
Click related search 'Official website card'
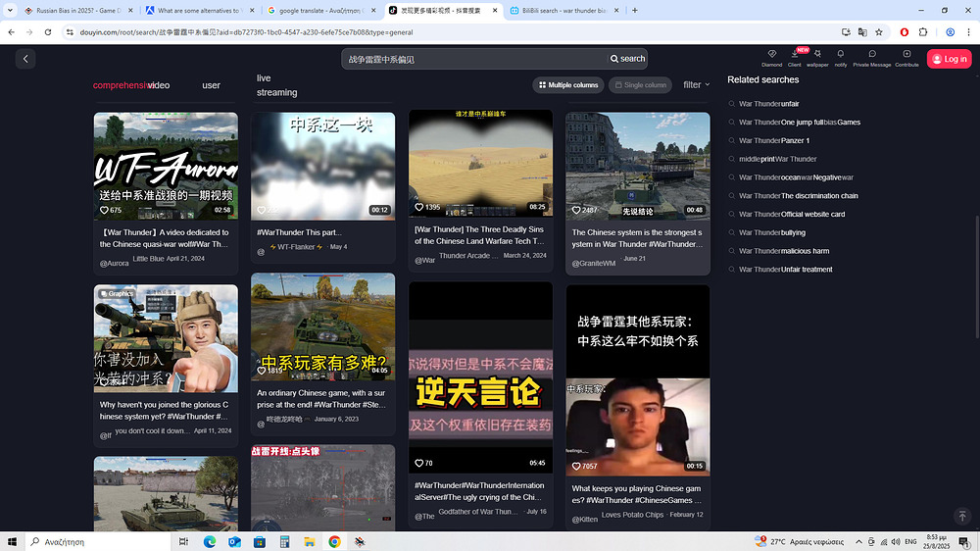792,214
